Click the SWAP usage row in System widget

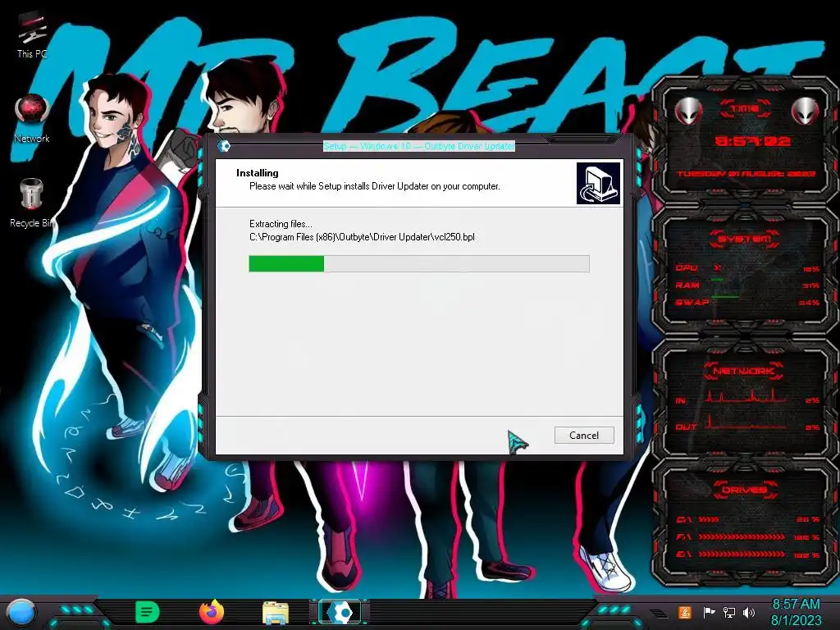click(747, 302)
